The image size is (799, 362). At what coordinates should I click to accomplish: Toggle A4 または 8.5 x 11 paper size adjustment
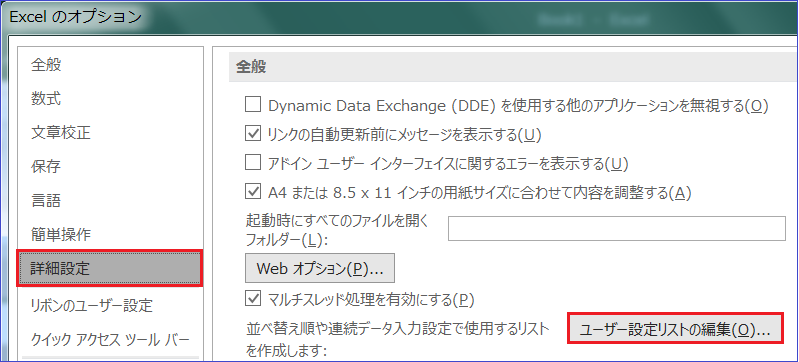[253, 192]
